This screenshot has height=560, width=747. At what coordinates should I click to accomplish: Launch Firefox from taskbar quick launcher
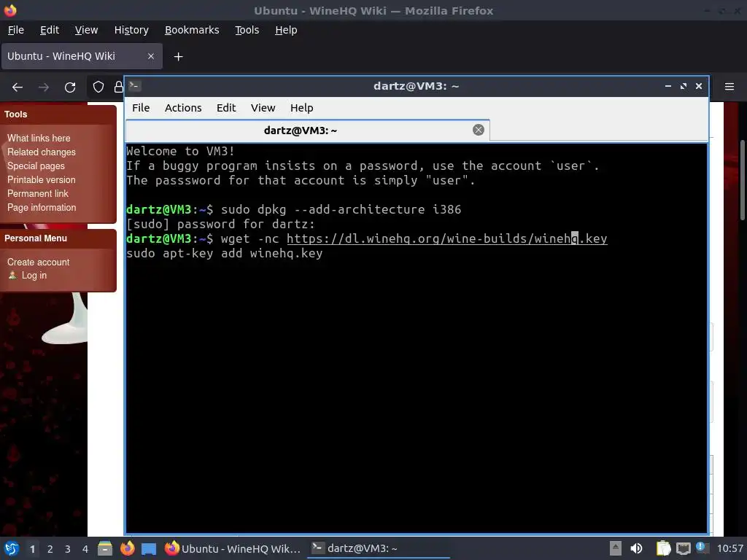tap(127, 548)
